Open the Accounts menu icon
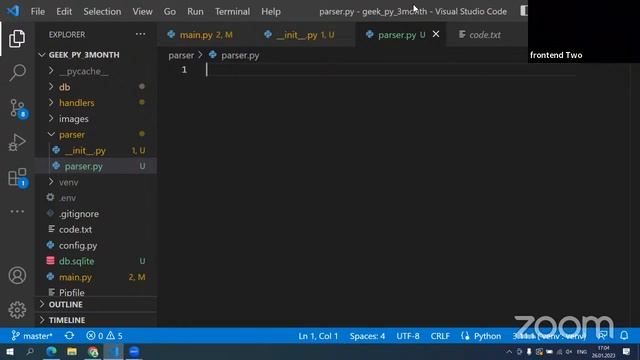This screenshot has width=640, height=360. click(x=17, y=276)
